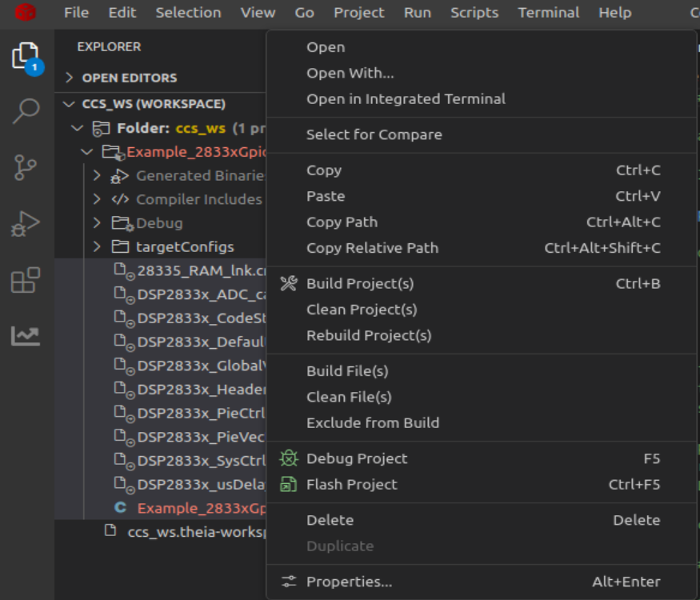Screen dimensions: 700x600
Task: Open the Selection menu
Action: [188, 13]
